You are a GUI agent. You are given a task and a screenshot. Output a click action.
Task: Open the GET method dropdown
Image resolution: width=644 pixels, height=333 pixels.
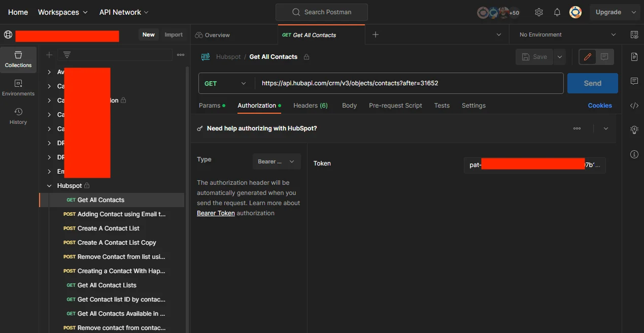click(225, 83)
